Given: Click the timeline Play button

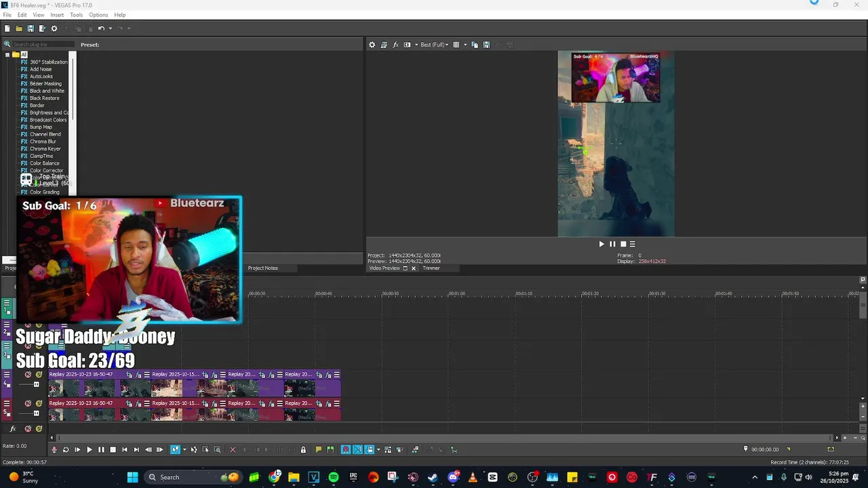Looking at the screenshot, I should (90, 449).
